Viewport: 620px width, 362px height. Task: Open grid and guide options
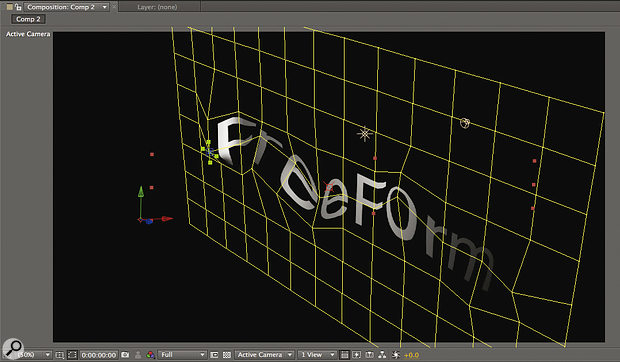click(60, 355)
